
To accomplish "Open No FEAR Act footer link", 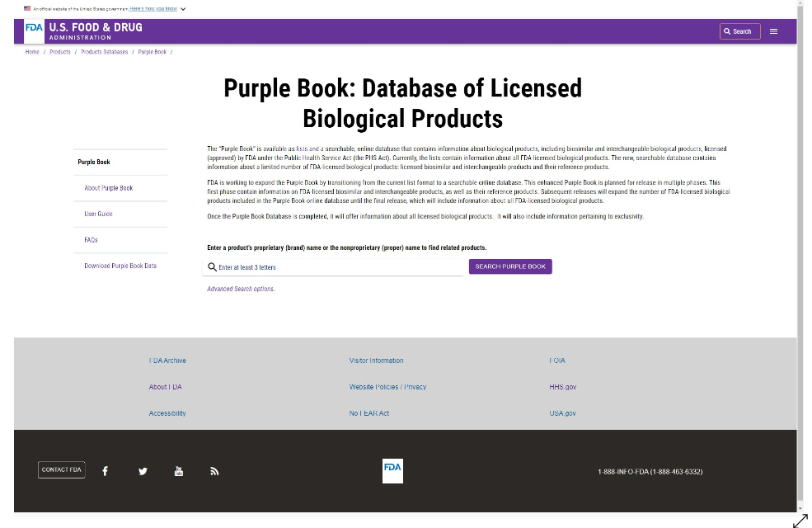I will coord(368,413).
